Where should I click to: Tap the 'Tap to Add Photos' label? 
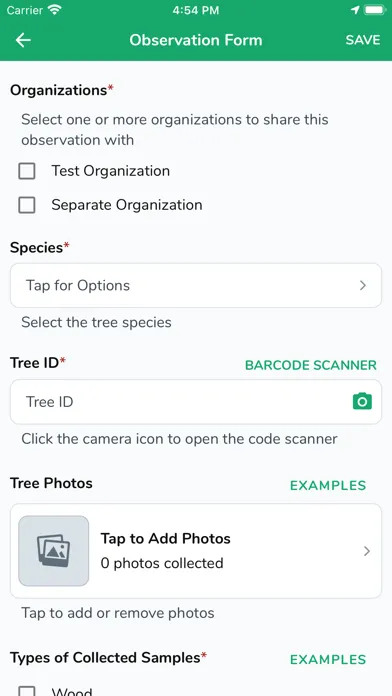pos(166,538)
